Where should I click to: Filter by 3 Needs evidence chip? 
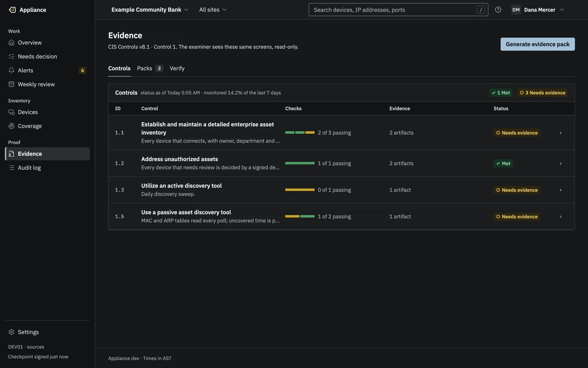542,93
